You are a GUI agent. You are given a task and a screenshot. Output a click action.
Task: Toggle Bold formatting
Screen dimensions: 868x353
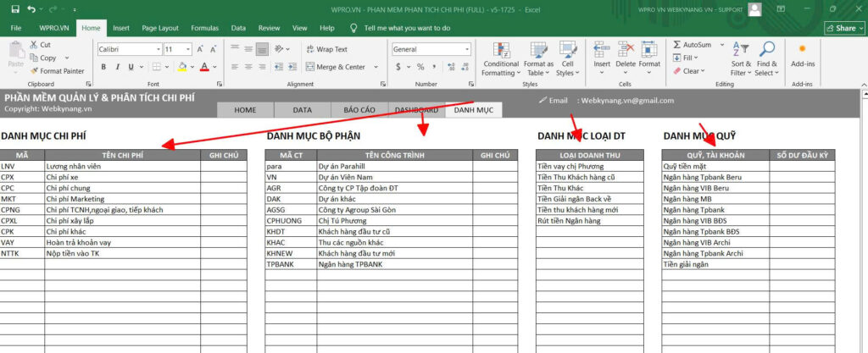click(104, 67)
